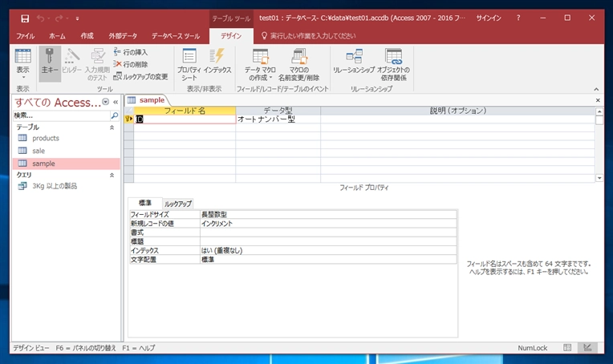Viewport: 613px width, 364px height.
Task: Click 行の削除 delete rows
Action: [131, 64]
